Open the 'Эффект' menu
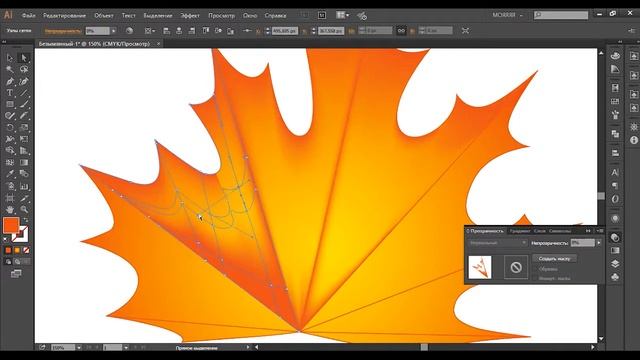This screenshot has width=640, height=360. tap(190, 16)
